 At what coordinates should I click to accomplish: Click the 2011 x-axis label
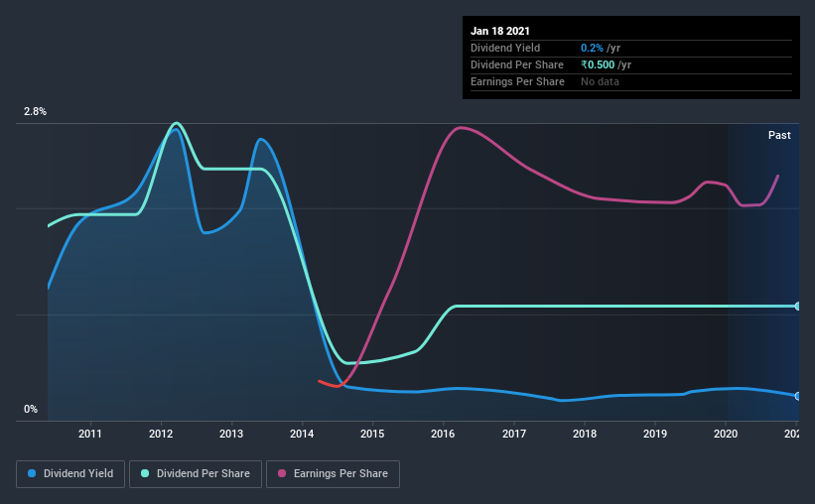tap(90, 434)
